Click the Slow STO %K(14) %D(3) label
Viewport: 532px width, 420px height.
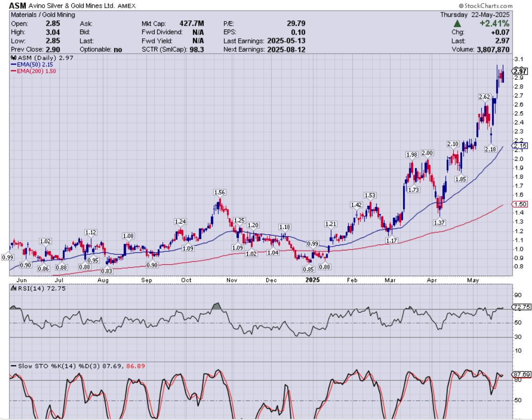click(59, 366)
